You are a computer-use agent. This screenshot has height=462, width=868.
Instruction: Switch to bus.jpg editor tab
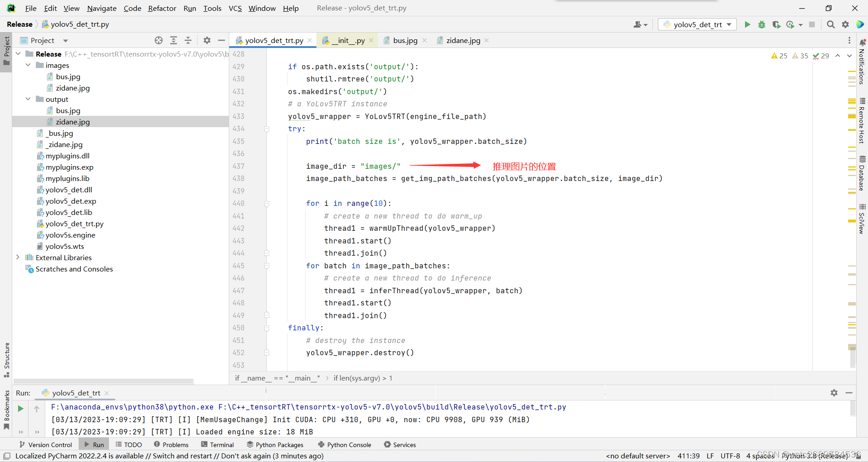(x=405, y=40)
